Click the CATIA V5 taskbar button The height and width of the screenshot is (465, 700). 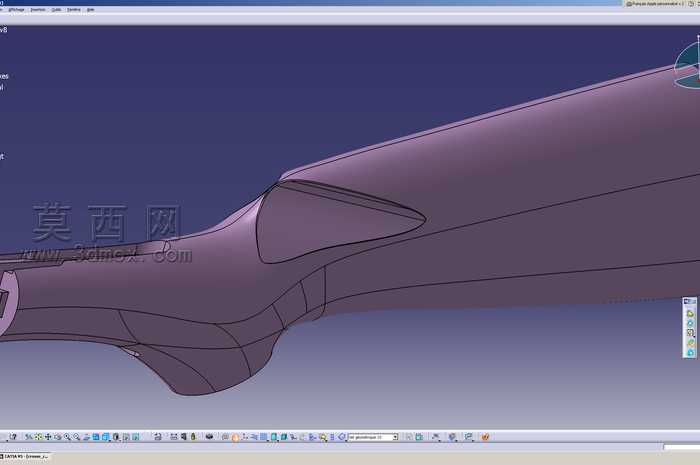coord(25,457)
